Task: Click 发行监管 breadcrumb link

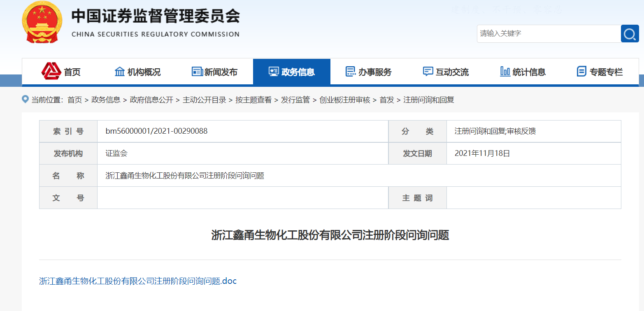Action: tap(295, 100)
